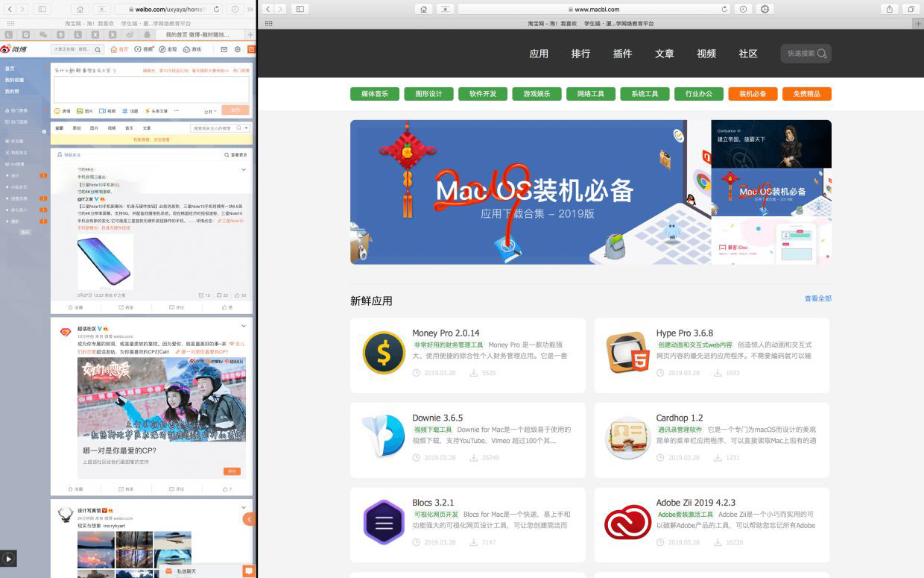The width and height of the screenshot is (924, 578).
Task: Open 应用 menu on macbl
Action: click(x=539, y=54)
